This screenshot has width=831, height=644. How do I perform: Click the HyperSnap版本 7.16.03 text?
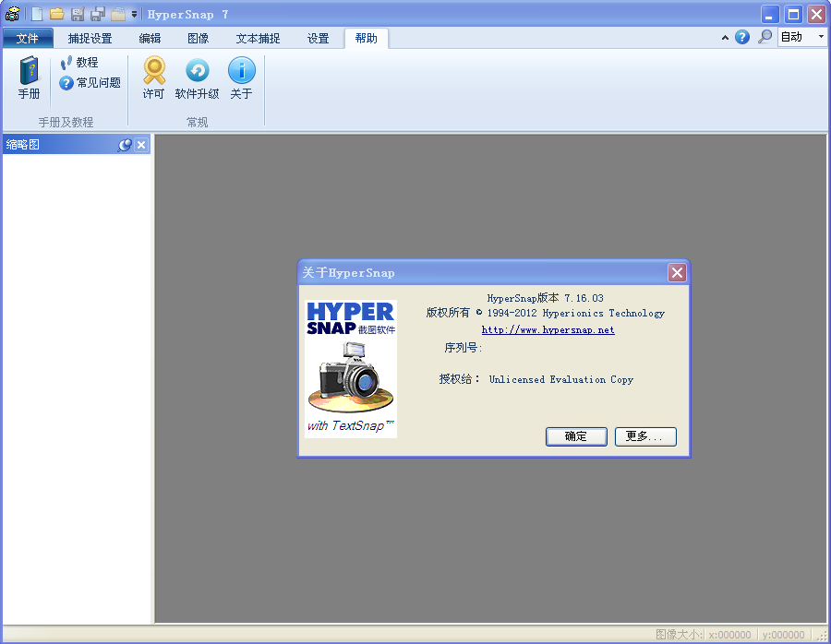[545, 298]
